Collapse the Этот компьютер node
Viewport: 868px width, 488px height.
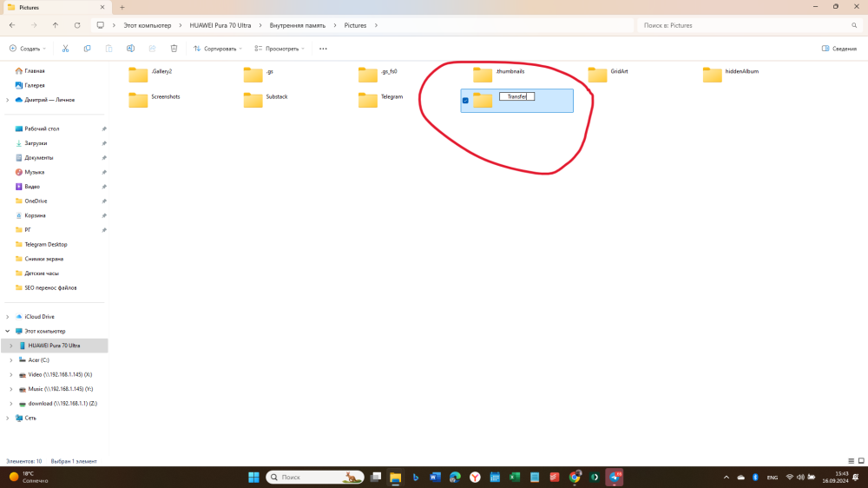[7, 331]
